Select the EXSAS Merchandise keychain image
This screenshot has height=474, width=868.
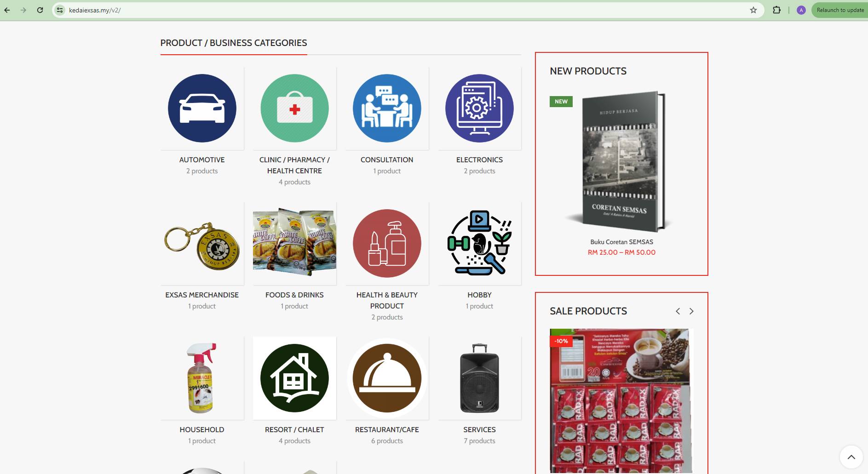[x=202, y=243]
